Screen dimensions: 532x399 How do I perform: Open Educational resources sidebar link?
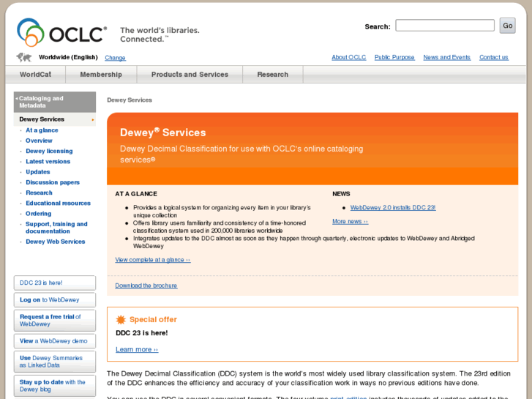(x=58, y=203)
